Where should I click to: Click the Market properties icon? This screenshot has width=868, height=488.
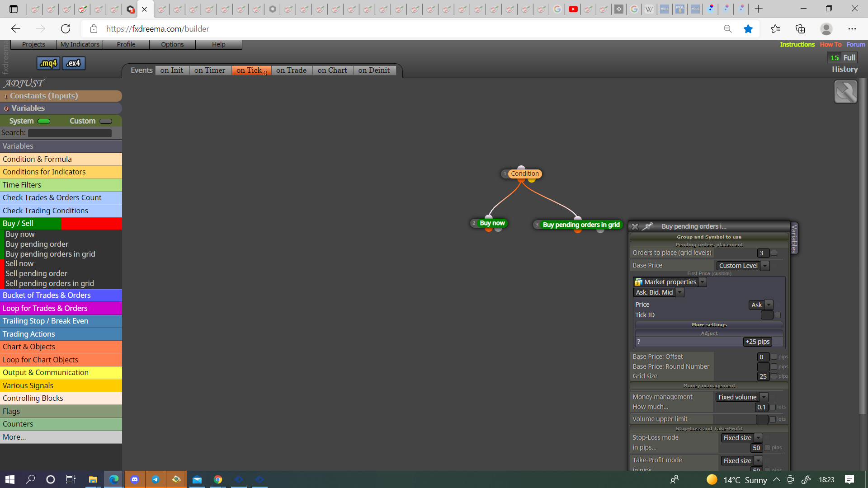638,282
